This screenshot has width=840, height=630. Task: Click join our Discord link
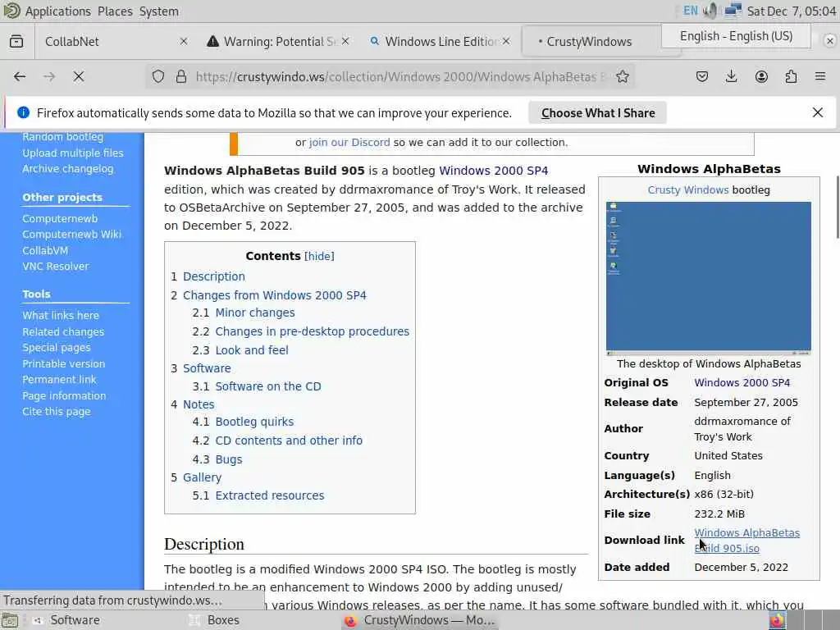point(349,143)
